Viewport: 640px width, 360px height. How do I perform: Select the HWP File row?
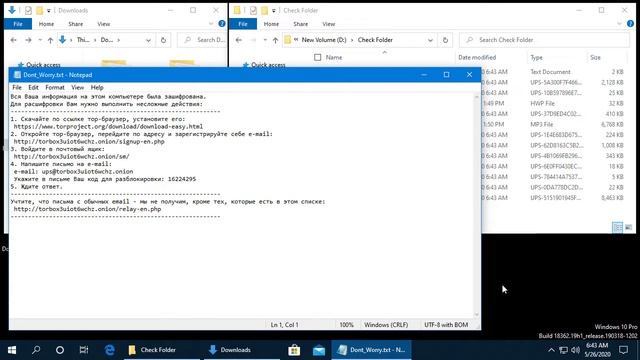coord(553,103)
